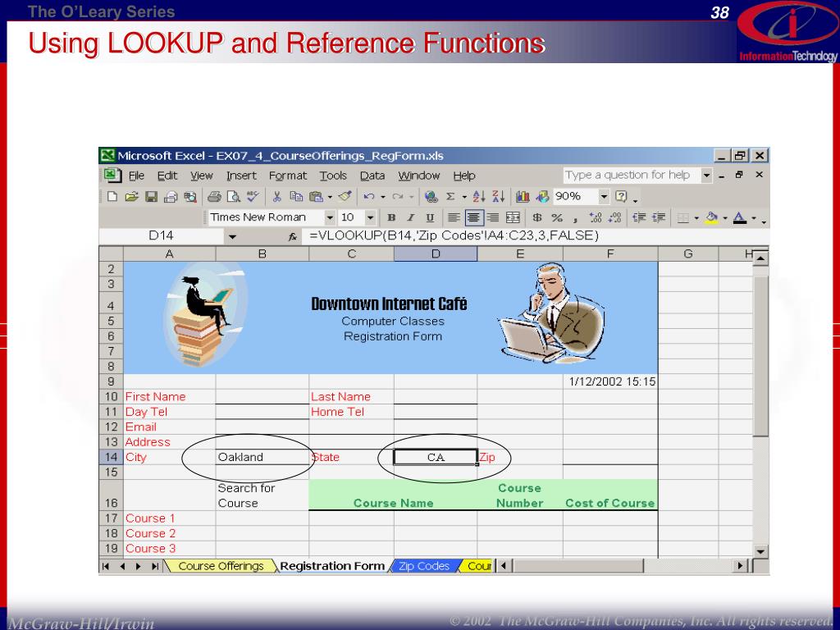Expand the Name Box dropdown arrow

tap(232, 236)
